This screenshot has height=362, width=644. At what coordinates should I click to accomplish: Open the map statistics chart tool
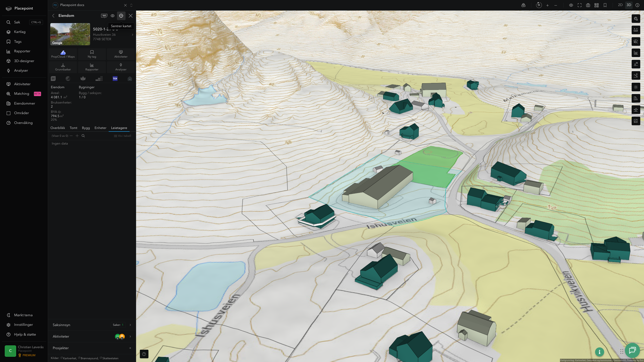point(636,53)
